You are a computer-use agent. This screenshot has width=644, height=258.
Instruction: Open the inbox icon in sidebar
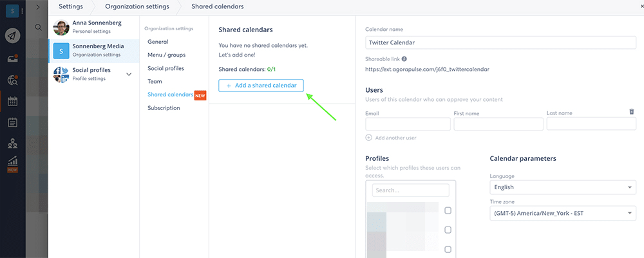point(13,59)
